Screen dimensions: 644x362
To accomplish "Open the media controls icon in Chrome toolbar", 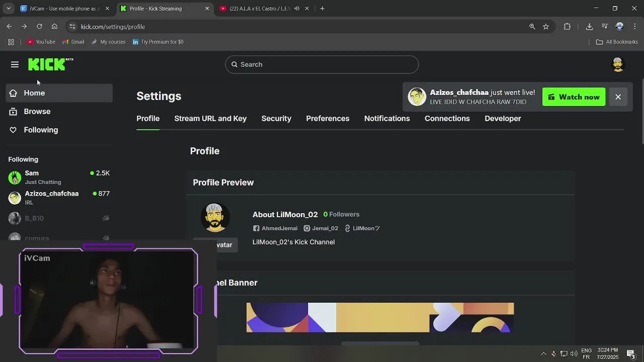I will click(x=605, y=27).
